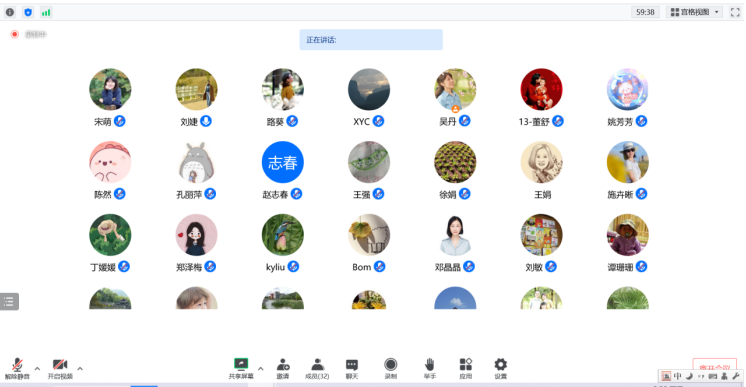Image resolution: width=746 pixels, height=387 pixels.
Task: Click muted mic icon beside 宋萌
Action: pos(120,121)
